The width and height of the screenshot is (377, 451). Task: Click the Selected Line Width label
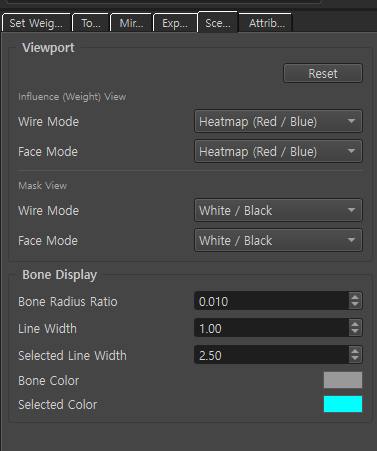72,356
